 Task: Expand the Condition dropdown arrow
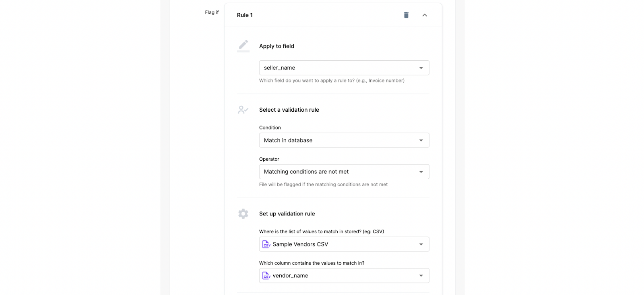tap(421, 140)
